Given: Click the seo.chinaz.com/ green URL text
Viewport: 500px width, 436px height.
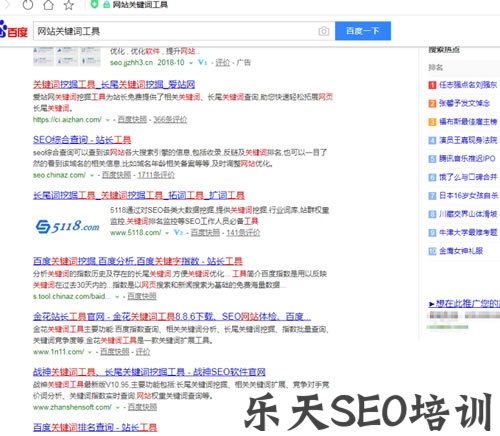Looking at the screenshot, I should pyautogui.click(x=59, y=175).
